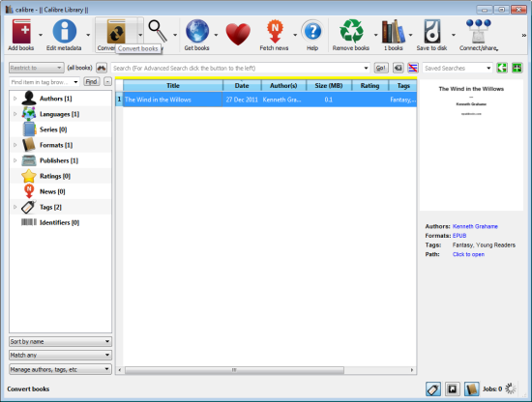Click Remove books recycle icon
This screenshot has width=532, height=402.
pyautogui.click(x=351, y=32)
